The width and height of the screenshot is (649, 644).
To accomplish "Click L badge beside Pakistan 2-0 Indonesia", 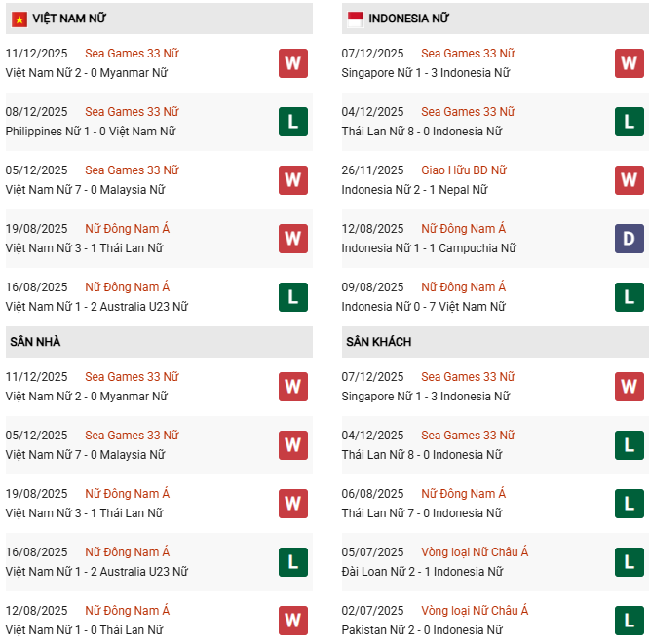I will (629, 621).
